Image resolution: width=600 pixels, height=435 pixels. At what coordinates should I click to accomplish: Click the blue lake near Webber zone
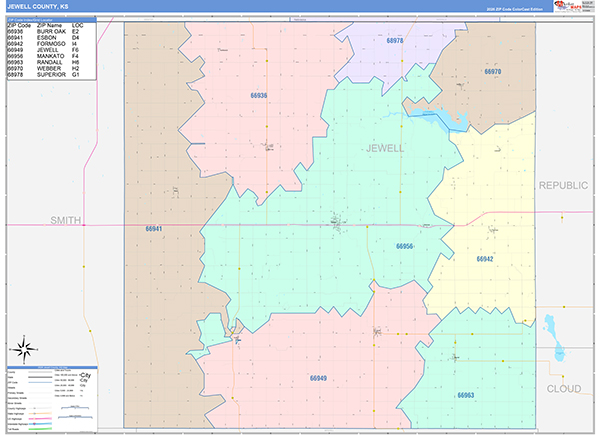click(x=440, y=117)
